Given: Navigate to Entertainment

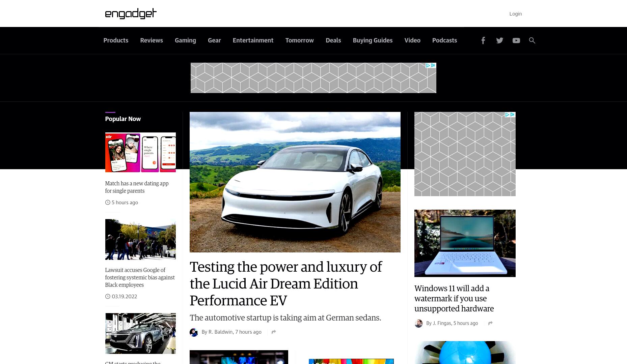Looking at the screenshot, I should (253, 40).
